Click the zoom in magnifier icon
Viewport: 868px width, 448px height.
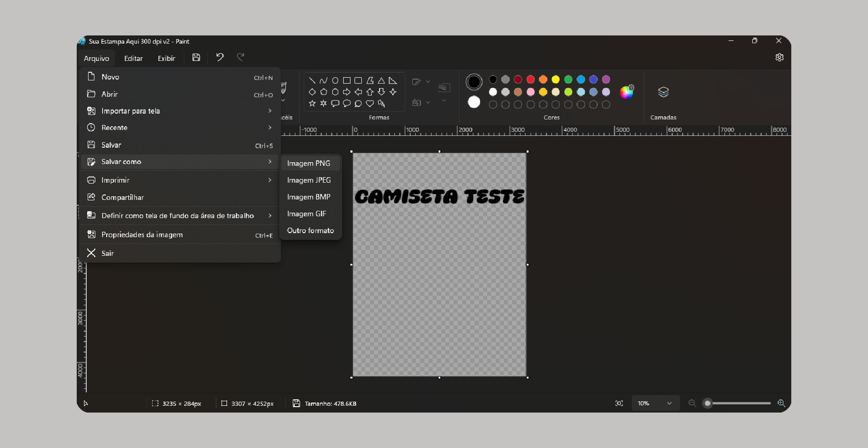click(781, 403)
